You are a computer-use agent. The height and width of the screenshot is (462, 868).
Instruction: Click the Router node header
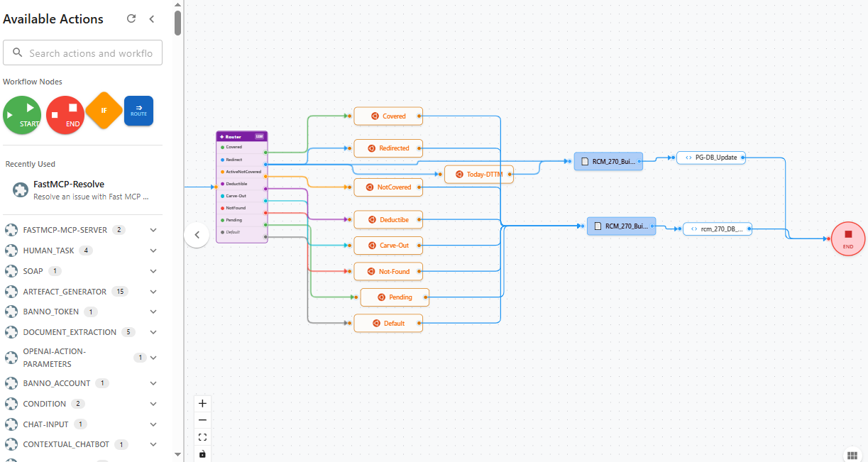(241, 136)
